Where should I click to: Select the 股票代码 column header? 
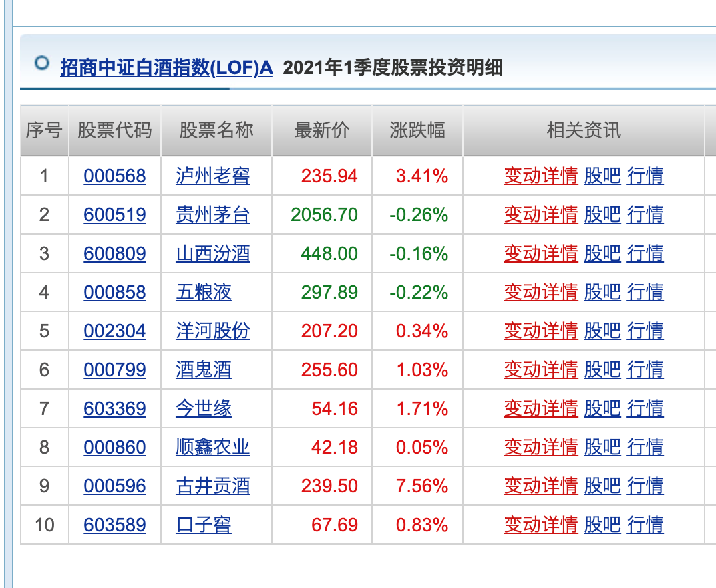tap(115, 130)
